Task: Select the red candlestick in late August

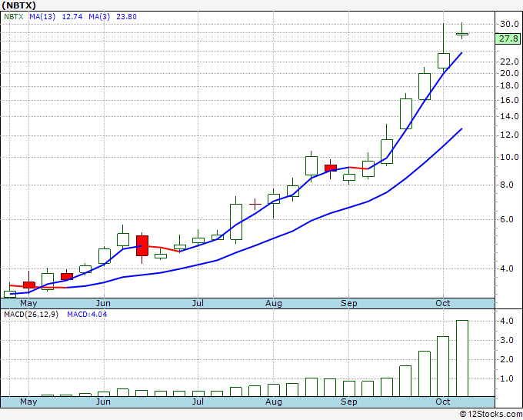Action: [331, 168]
